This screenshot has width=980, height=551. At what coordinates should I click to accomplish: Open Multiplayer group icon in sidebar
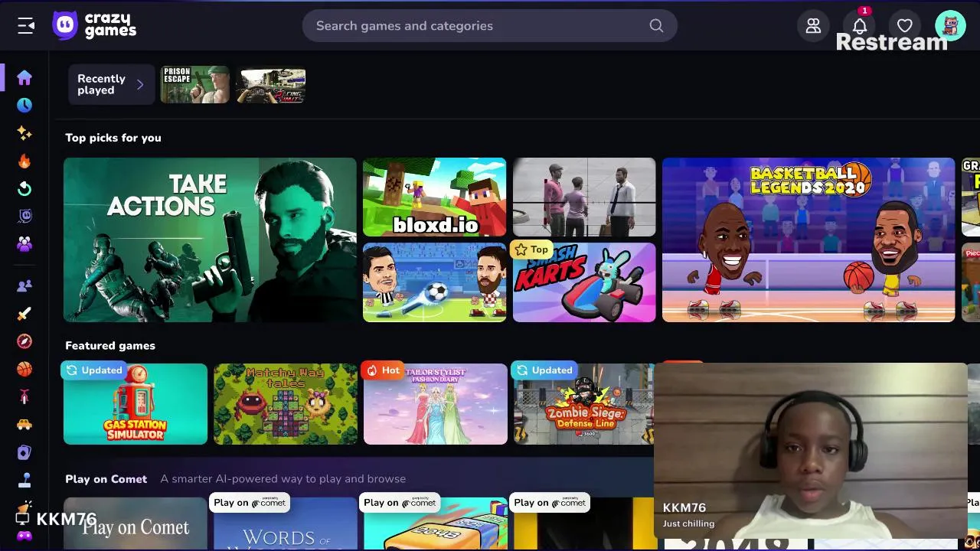(24, 244)
